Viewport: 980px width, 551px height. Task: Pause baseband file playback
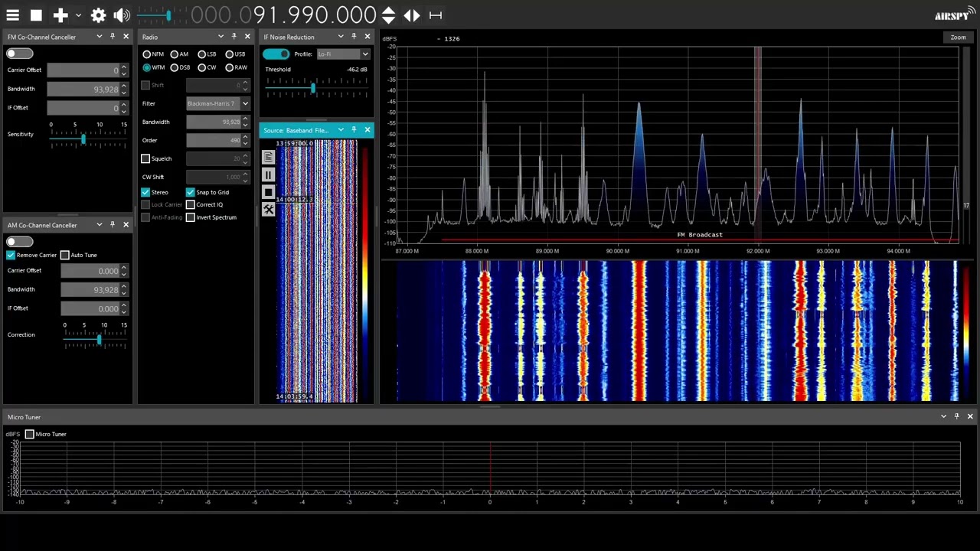click(268, 174)
